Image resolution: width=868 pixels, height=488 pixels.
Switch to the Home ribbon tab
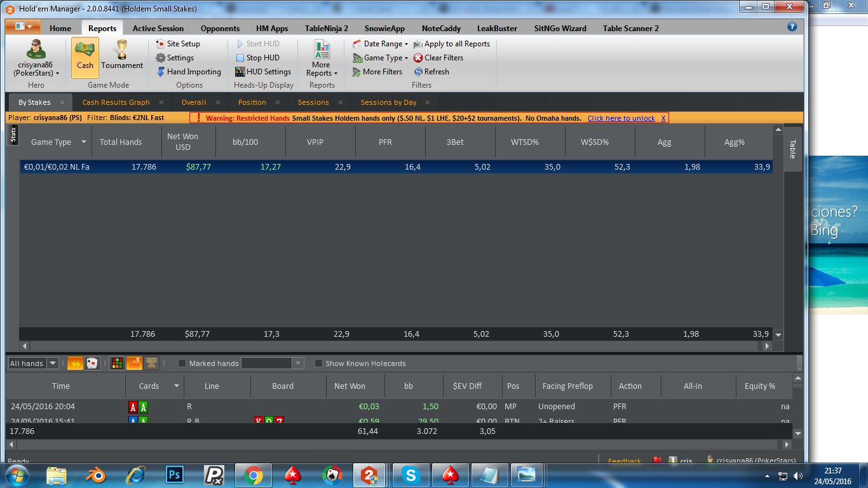(x=60, y=28)
